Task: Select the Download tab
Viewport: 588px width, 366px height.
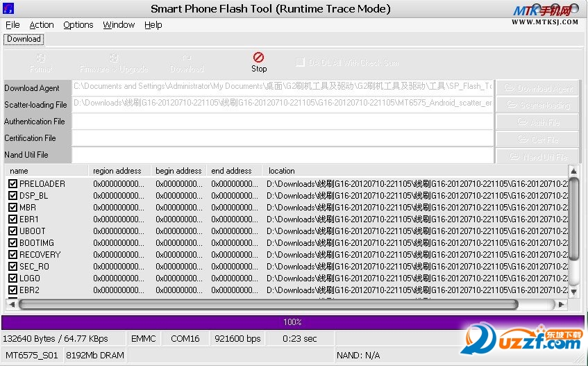Action: click(x=24, y=39)
